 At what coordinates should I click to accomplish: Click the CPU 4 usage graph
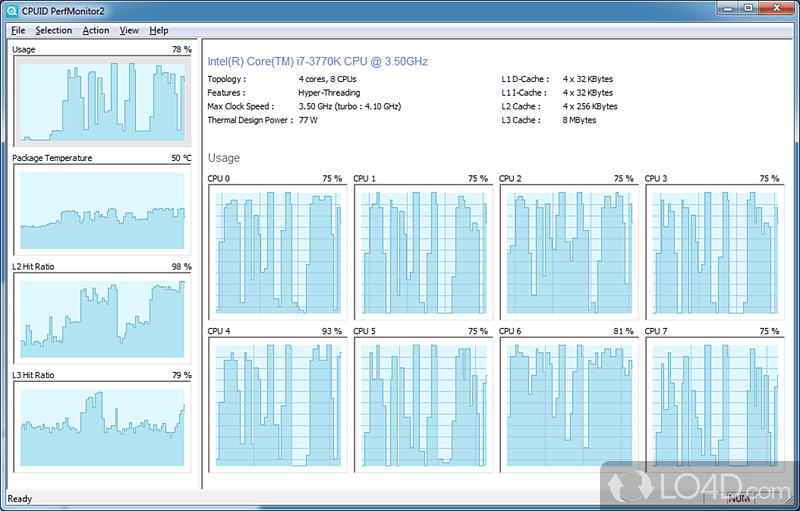(278, 405)
